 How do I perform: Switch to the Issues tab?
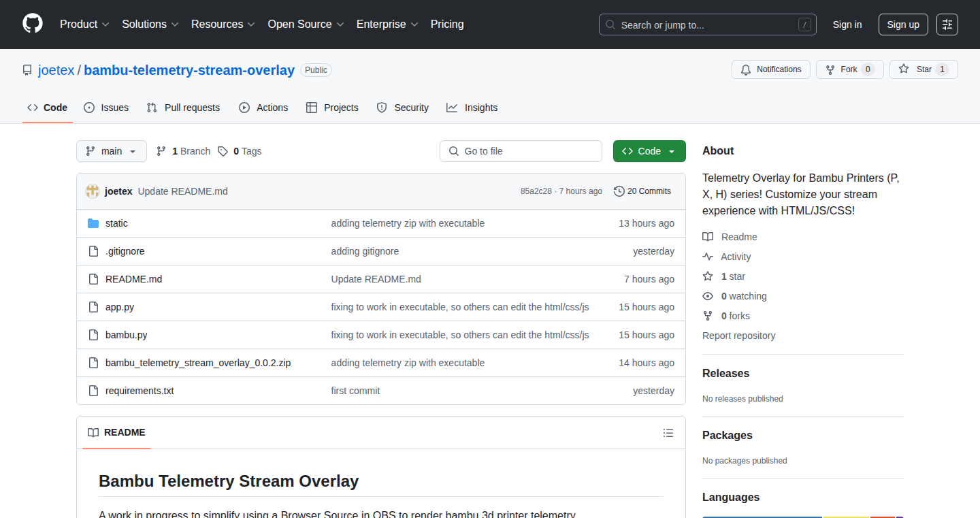click(x=106, y=108)
